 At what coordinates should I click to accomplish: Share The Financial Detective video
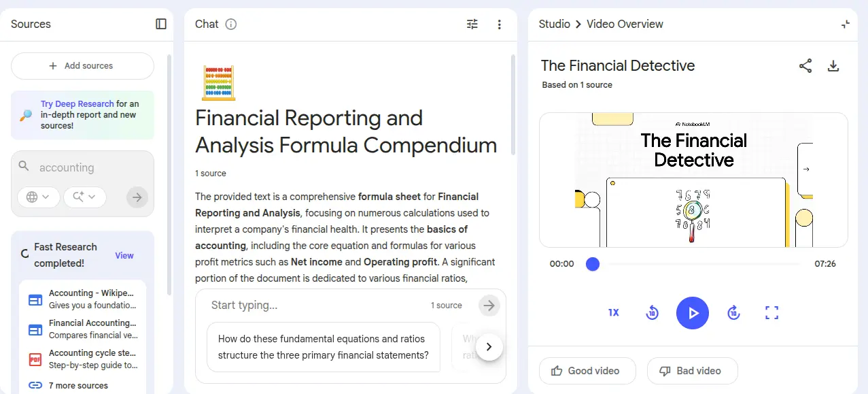805,66
